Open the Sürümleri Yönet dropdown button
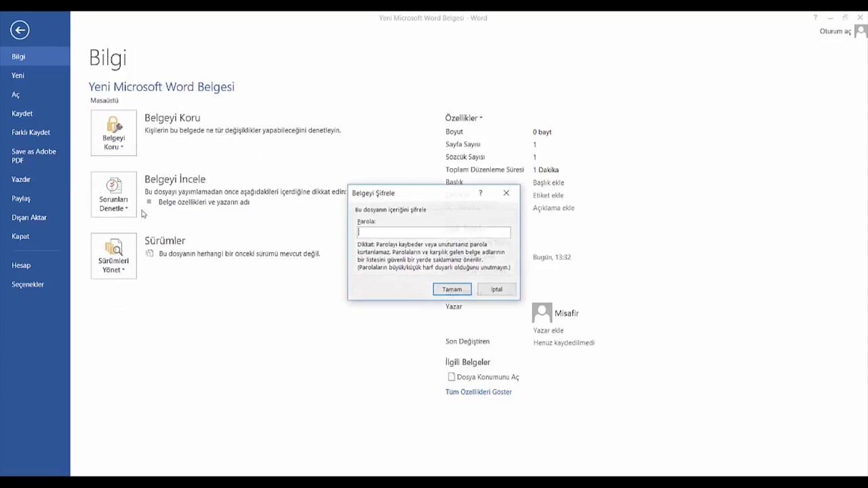868x488 pixels. pyautogui.click(x=113, y=256)
